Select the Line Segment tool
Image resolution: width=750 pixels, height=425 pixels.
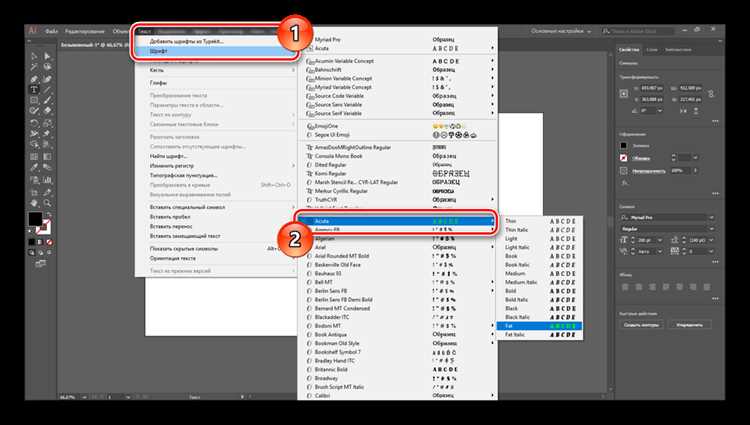tap(47, 89)
